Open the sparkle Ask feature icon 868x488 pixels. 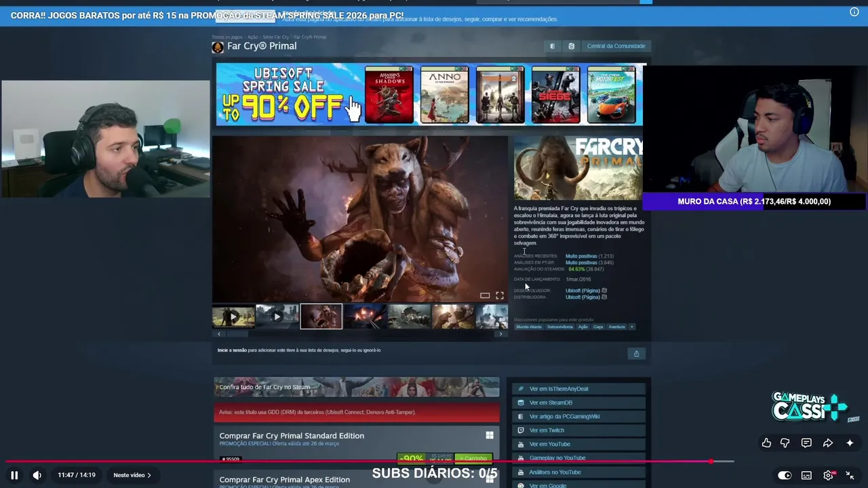[x=850, y=443]
